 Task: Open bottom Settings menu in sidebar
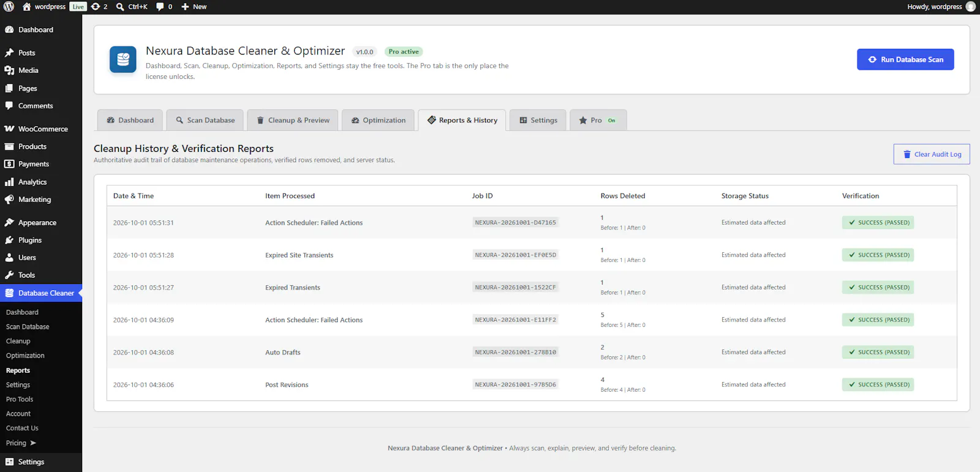click(41, 462)
